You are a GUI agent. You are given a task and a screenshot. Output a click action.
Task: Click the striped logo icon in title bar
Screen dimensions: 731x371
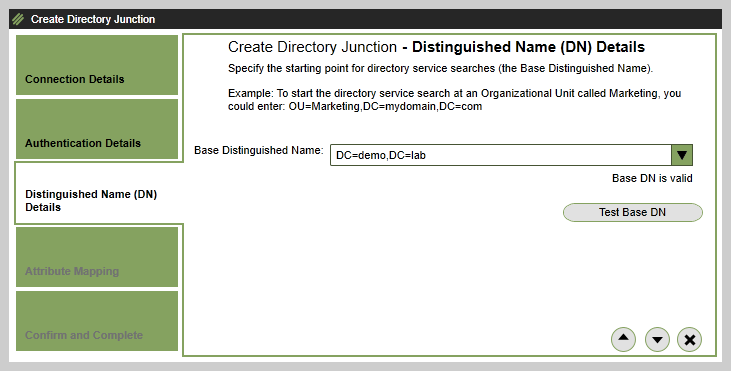(18, 19)
